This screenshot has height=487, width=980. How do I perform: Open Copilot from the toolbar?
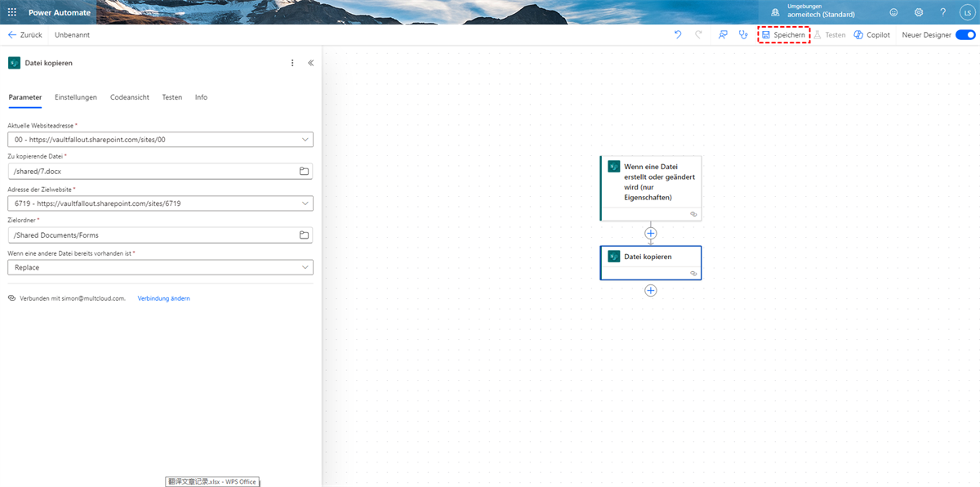872,35
